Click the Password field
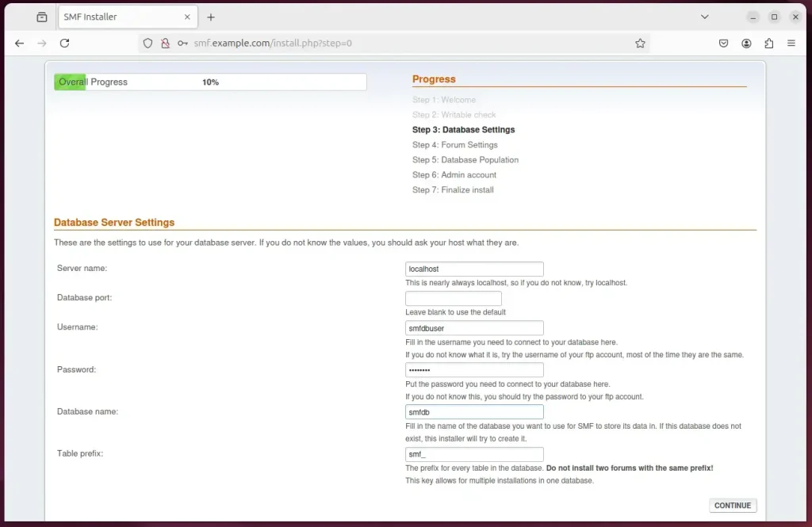The width and height of the screenshot is (812, 527). click(474, 370)
